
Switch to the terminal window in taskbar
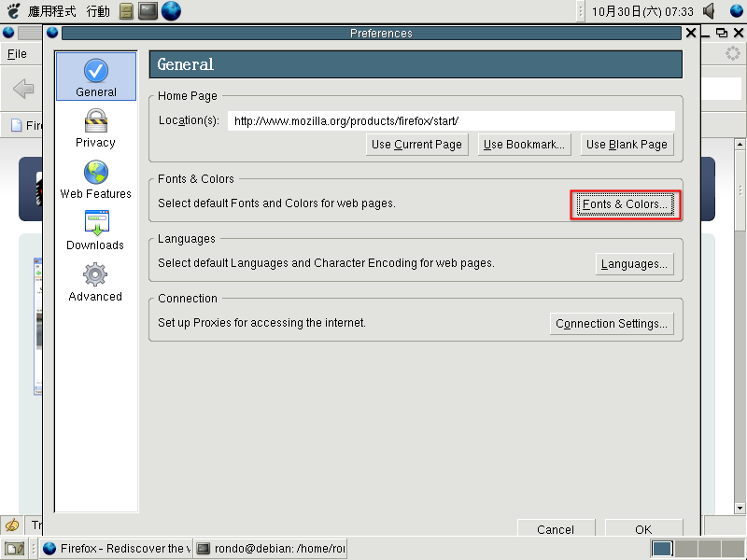271,549
